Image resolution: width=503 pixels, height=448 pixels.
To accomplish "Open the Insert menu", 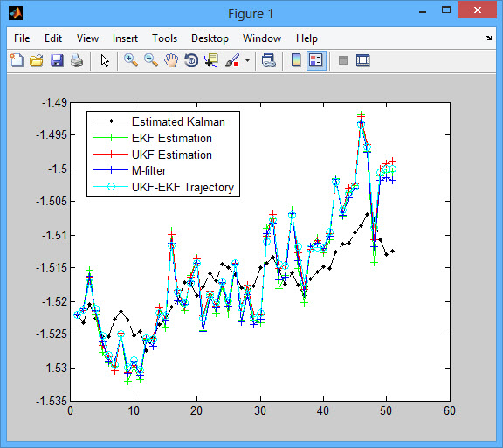I will tap(125, 38).
